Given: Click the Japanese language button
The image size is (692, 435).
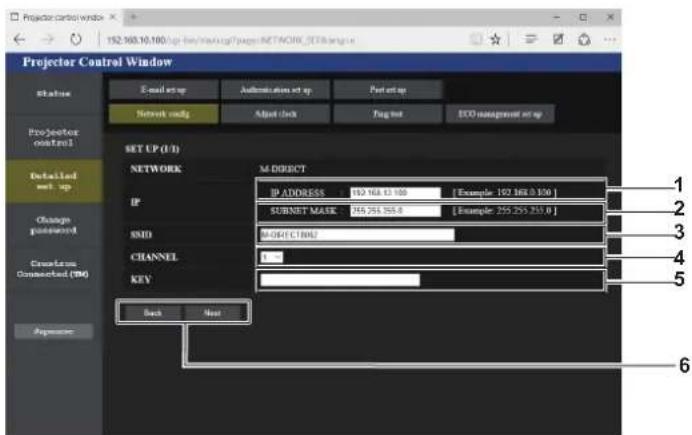Looking at the screenshot, I should [x=54, y=331].
